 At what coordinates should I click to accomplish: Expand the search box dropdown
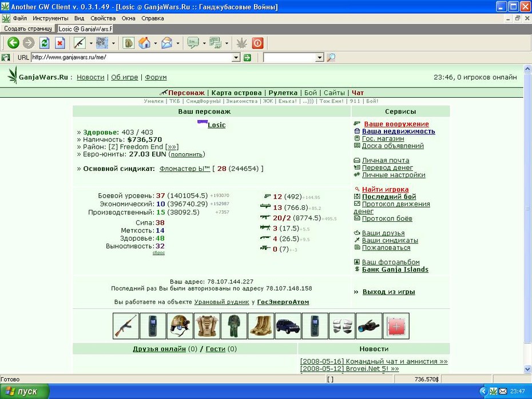click(x=320, y=58)
